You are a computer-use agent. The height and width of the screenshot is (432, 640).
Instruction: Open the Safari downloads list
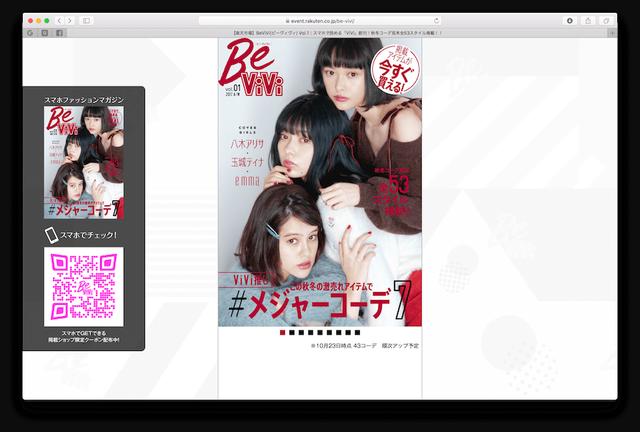(x=570, y=20)
